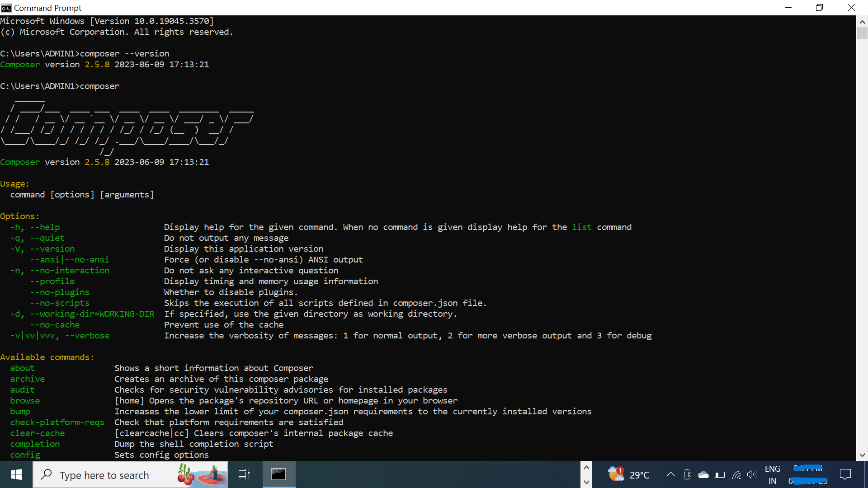This screenshot has width=868, height=488.
Task: Click the scrollbar up arrow
Action: click(x=862, y=21)
